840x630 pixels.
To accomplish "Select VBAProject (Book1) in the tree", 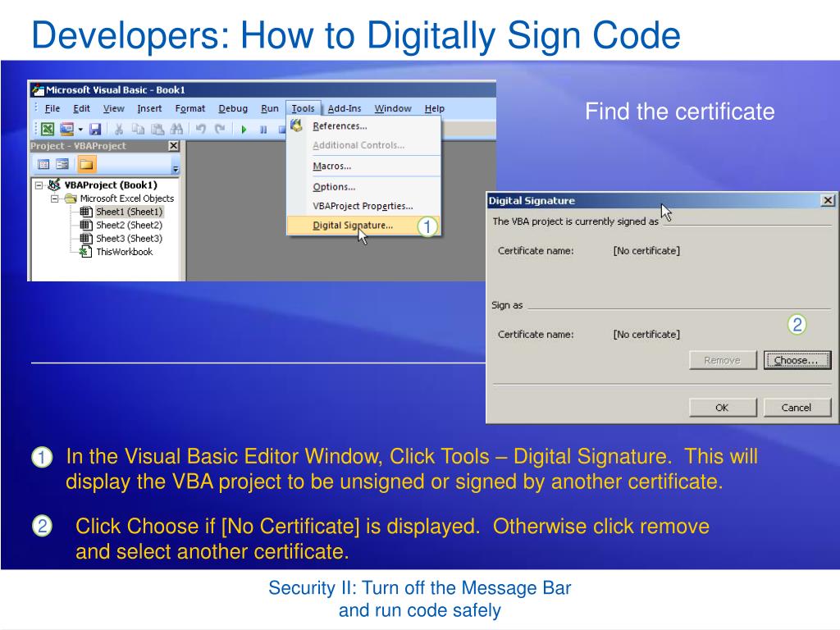I will point(111,185).
